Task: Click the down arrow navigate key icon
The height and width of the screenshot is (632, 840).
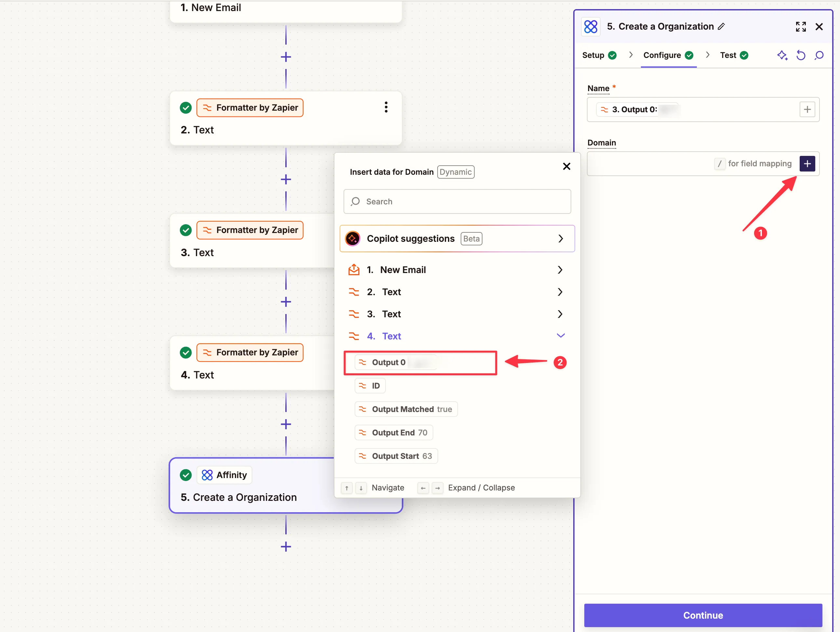Action: click(x=361, y=488)
